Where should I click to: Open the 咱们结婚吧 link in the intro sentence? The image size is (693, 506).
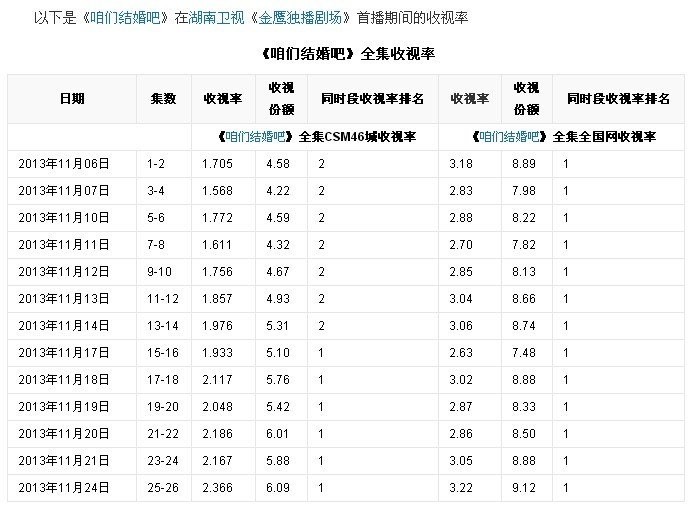tap(125, 18)
